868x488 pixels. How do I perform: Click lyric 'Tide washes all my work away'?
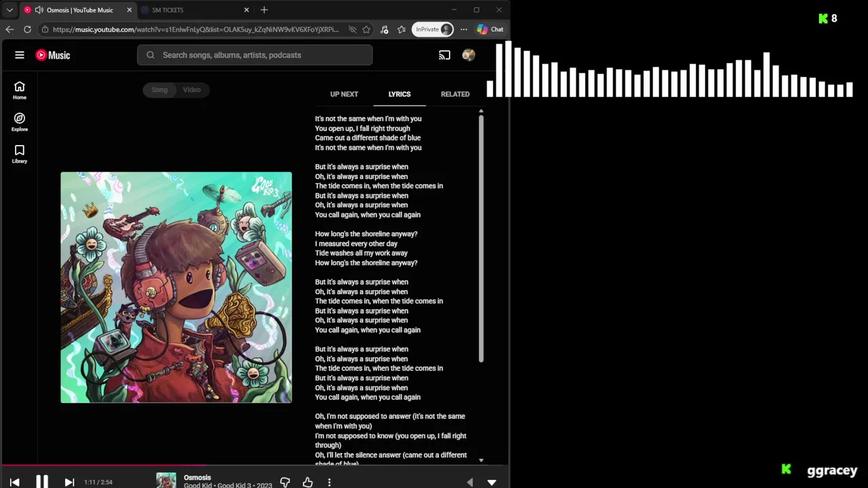(361, 253)
